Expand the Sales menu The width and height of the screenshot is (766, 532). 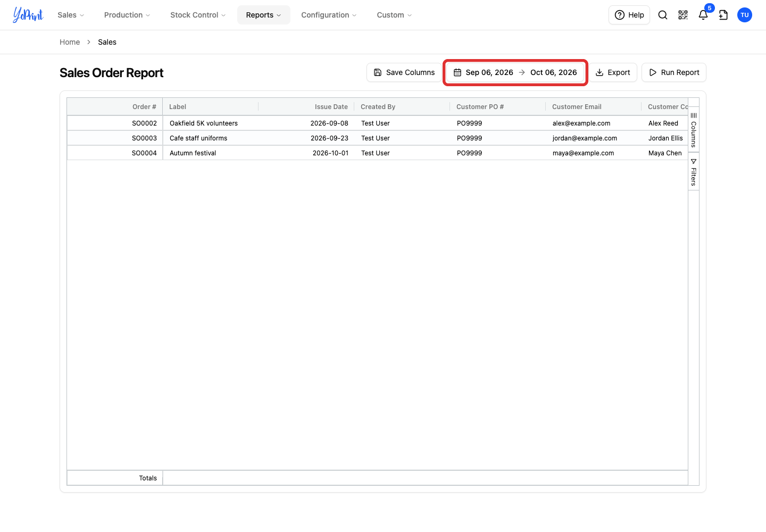coord(71,15)
